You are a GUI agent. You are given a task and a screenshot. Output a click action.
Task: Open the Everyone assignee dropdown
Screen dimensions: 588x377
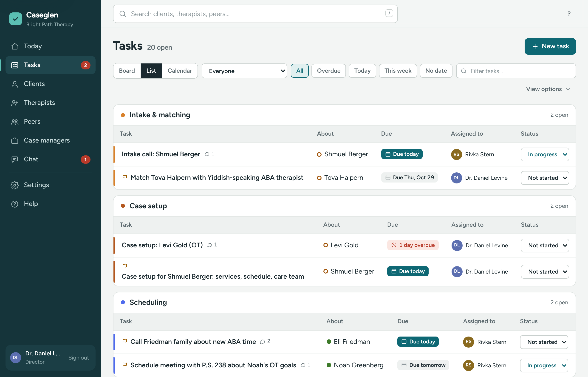pyautogui.click(x=244, y=71)
